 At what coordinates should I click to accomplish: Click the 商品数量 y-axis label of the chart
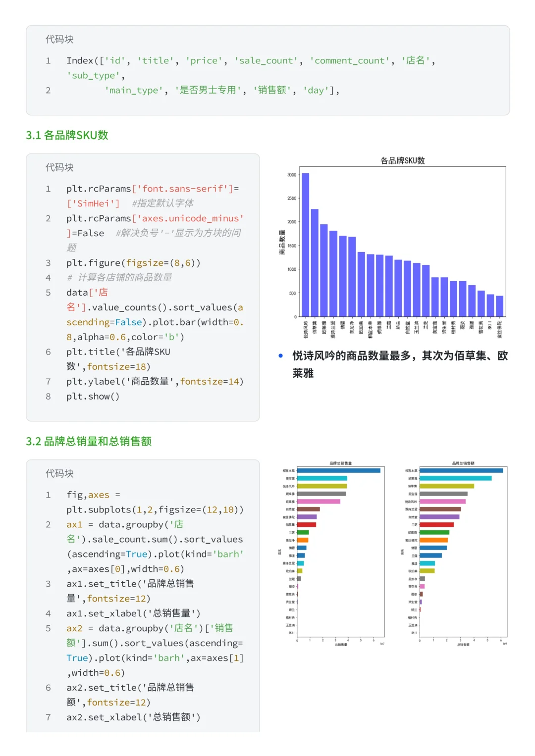(282, 243)
